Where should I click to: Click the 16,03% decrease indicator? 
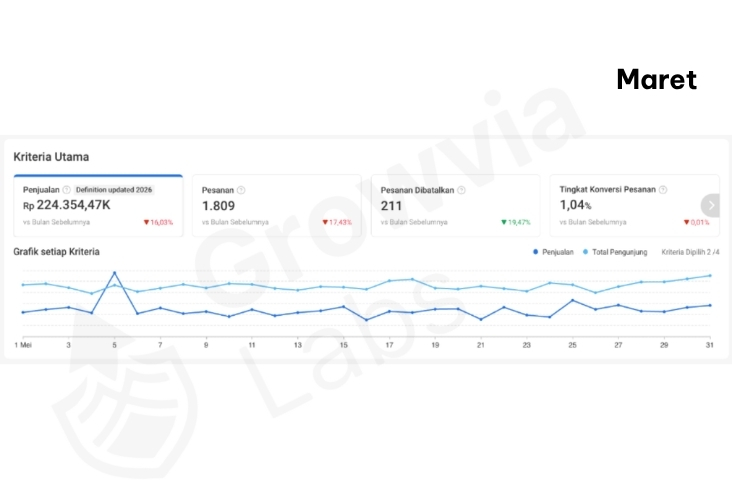pos(158,222)
